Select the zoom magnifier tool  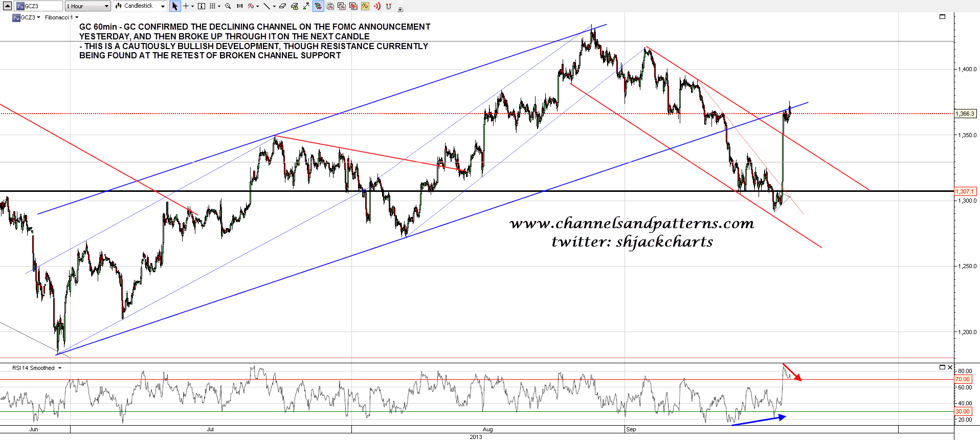pyautogui.click(x=228, y=6)
